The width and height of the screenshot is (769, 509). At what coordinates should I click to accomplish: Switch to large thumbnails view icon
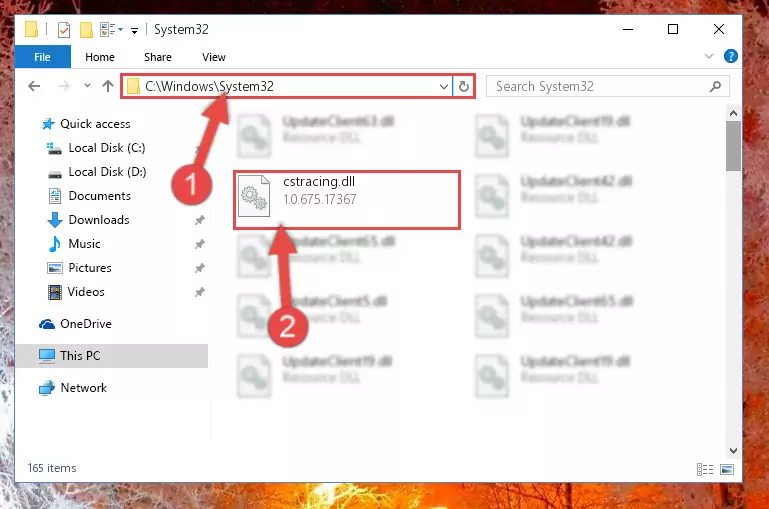pos(727,469)
